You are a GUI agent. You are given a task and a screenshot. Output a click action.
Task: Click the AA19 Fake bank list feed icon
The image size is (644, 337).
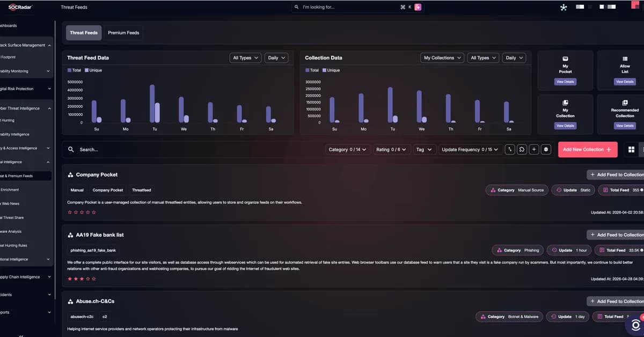tap(71, 235)
